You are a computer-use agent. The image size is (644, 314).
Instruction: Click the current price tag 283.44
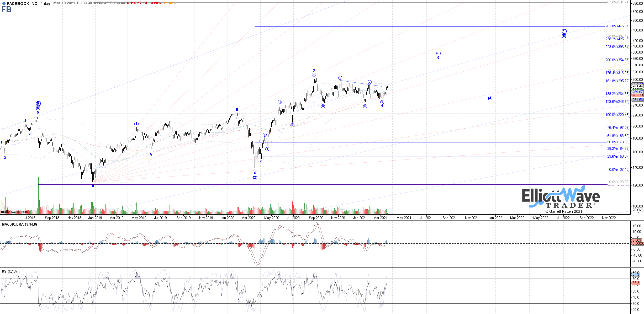pyautogui.click(x=637, y=86)
